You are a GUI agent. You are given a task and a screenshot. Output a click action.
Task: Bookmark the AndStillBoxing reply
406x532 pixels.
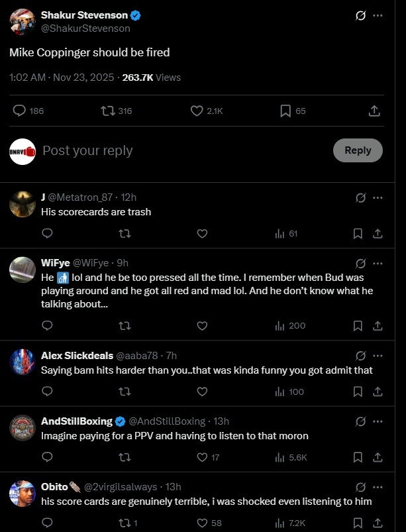pos(358,457)
